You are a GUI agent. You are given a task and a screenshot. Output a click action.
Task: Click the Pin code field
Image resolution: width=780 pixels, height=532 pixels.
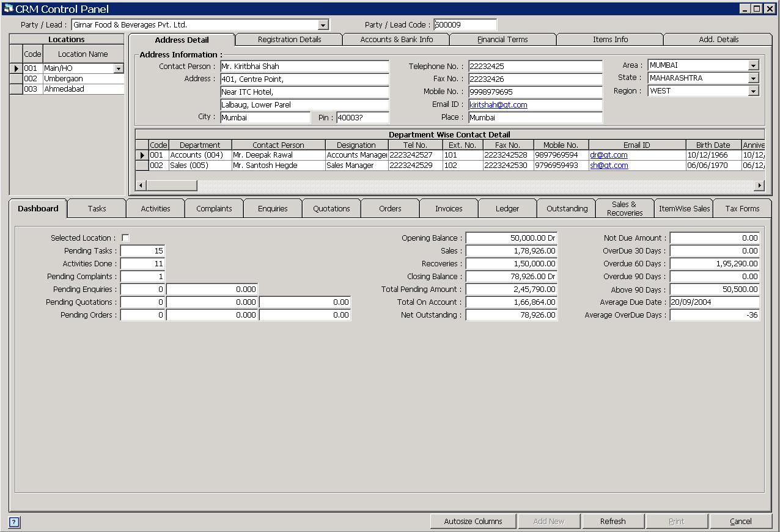pos(362,118)
